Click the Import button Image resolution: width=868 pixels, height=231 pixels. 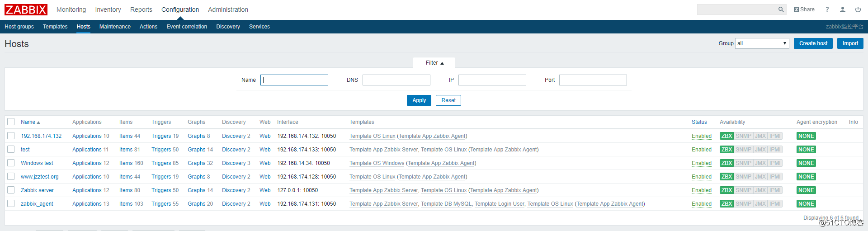pos(850,43)
